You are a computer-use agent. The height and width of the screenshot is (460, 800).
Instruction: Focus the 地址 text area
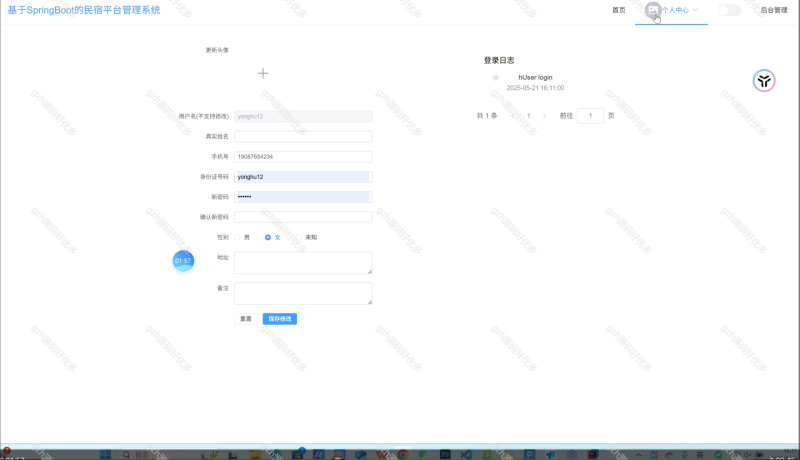point(303,263)
